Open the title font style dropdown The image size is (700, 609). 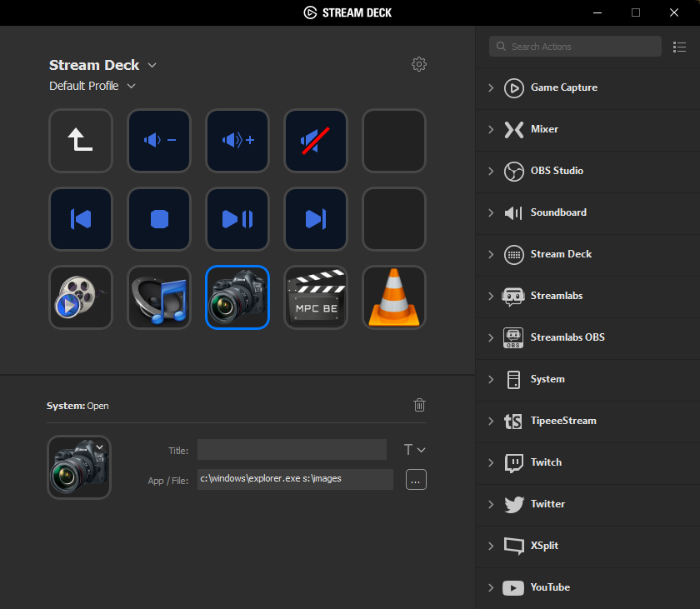tap(414, 450)
